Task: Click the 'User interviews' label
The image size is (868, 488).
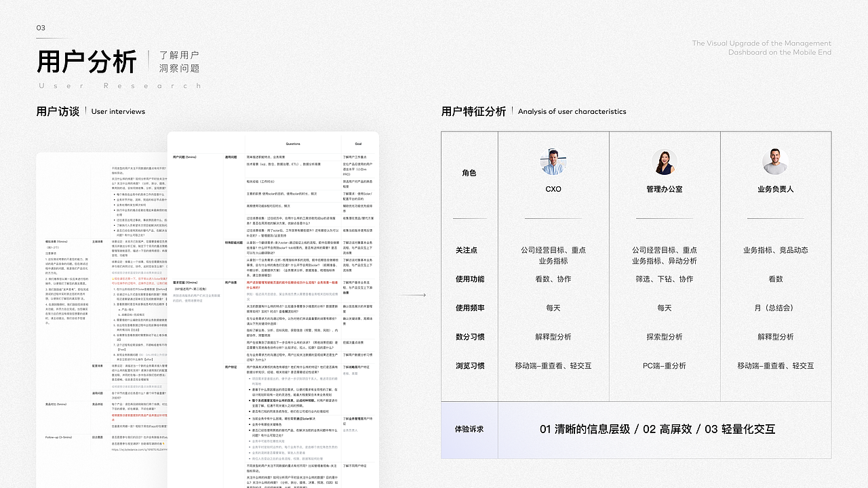Action: [x=118, y=111]
